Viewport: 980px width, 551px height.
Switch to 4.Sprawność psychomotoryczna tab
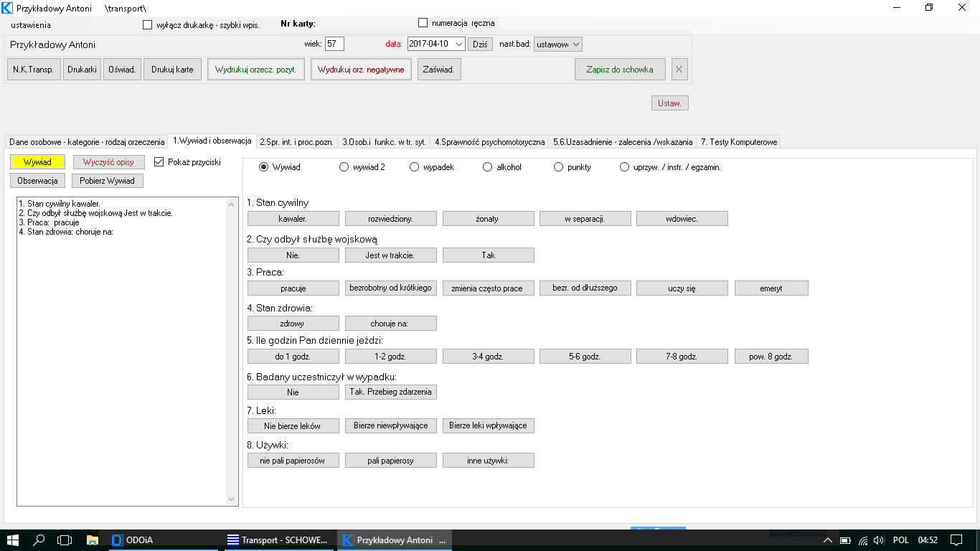point(490,142)
